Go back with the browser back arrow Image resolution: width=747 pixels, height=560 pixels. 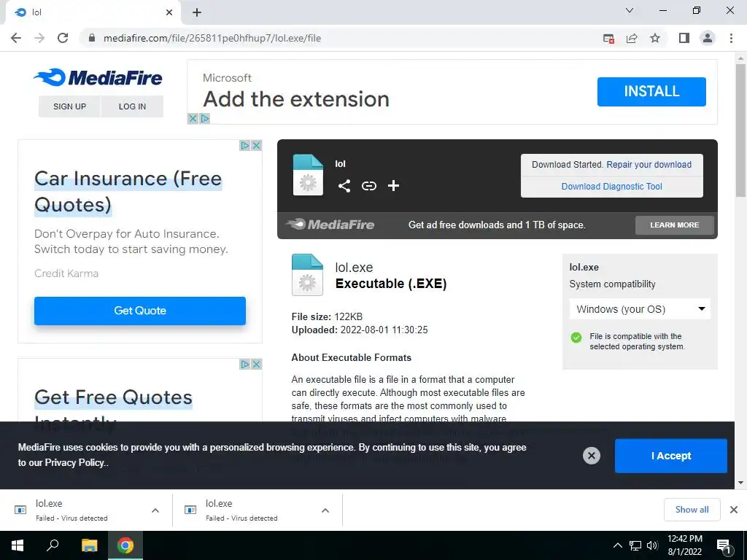coord(16,38)
